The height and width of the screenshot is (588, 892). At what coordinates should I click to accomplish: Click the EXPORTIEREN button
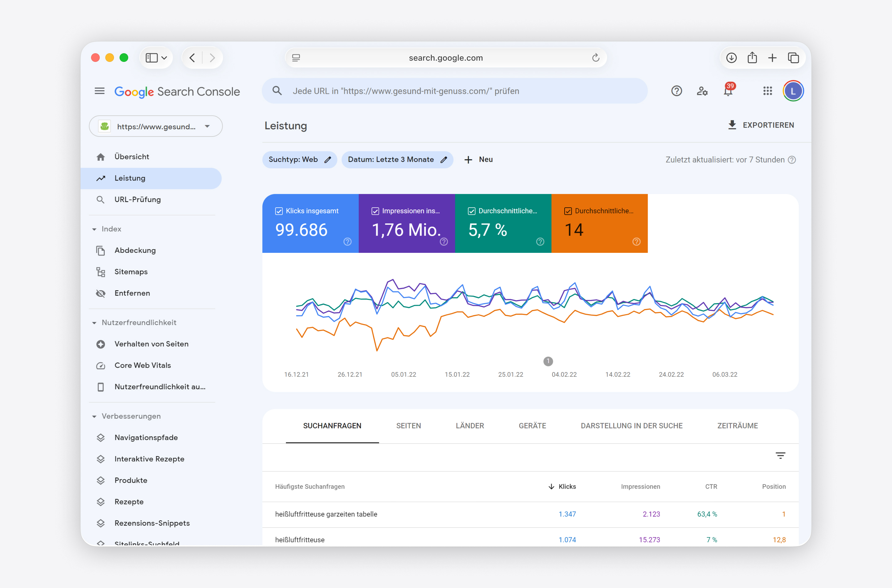coord(761,125)
